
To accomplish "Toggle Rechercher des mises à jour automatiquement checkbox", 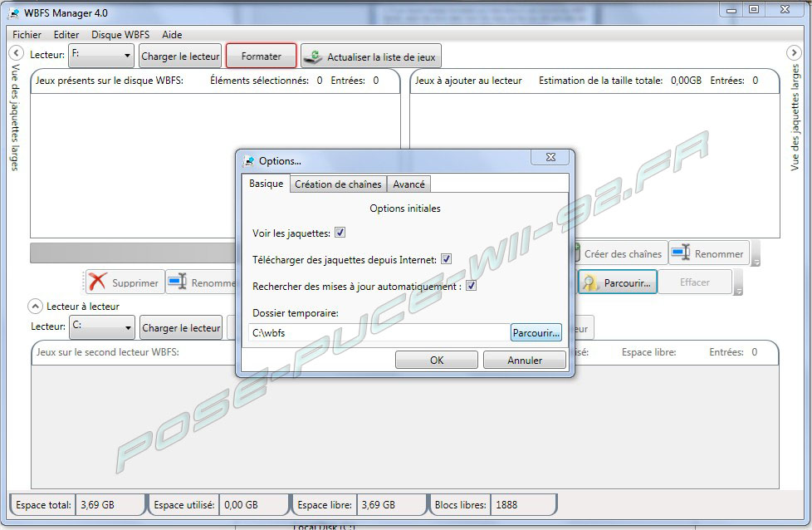I will 471,286.
